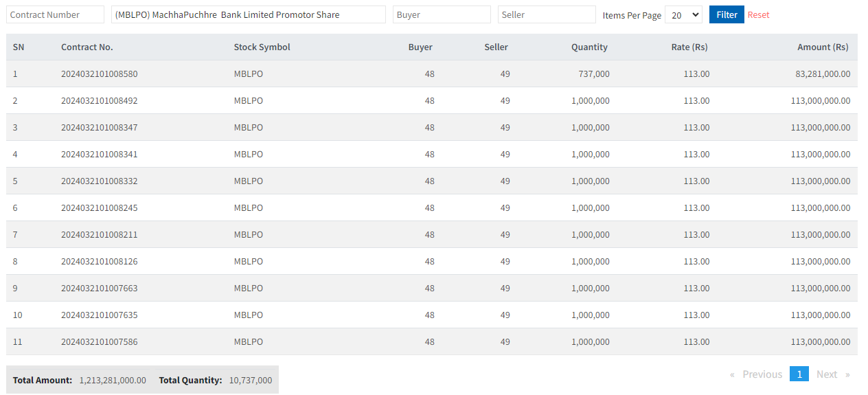This screenshot has width=868, height=395.
Task: Click the Buyer filter input field
Action: point(442,14)
